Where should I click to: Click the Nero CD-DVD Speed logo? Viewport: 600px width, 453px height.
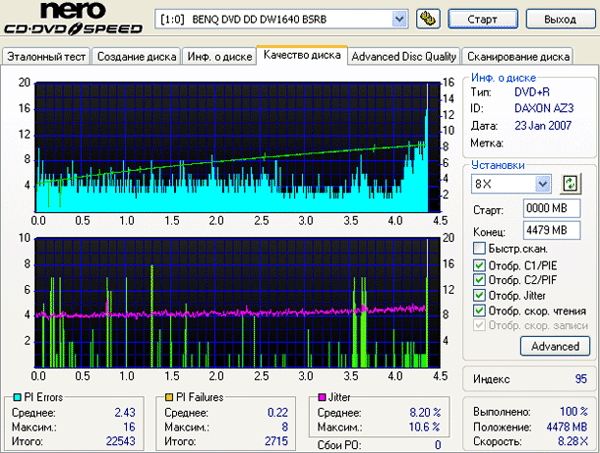(74, 20)
